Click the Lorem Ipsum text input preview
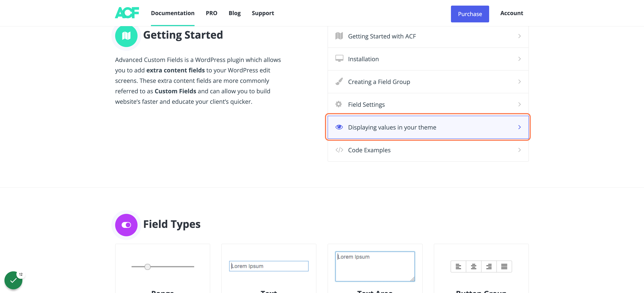 (x=269, y=266)
